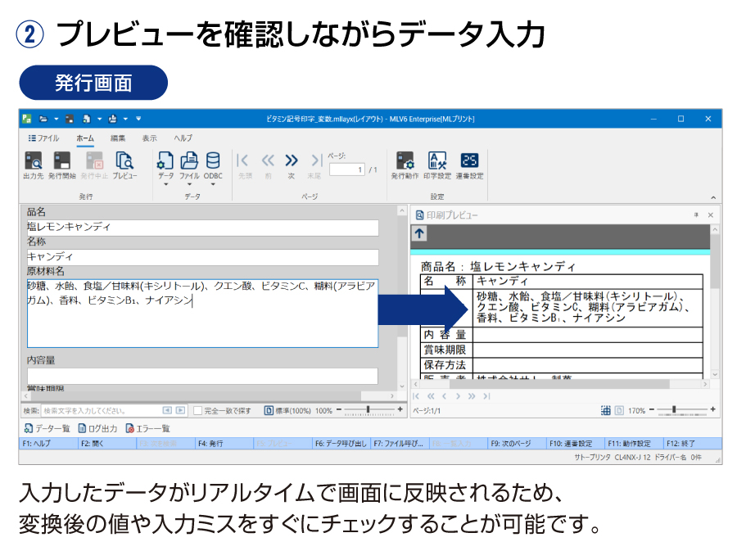Screen dimensions: 737x560
Task: Click search previous arrow button
Action: pyautogui.click(x=167, y=410)
